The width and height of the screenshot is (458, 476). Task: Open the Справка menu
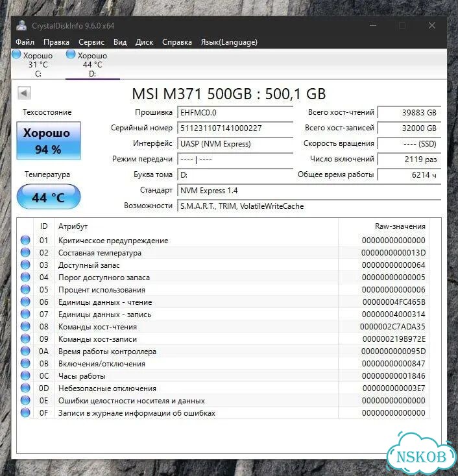click(177, 42)
